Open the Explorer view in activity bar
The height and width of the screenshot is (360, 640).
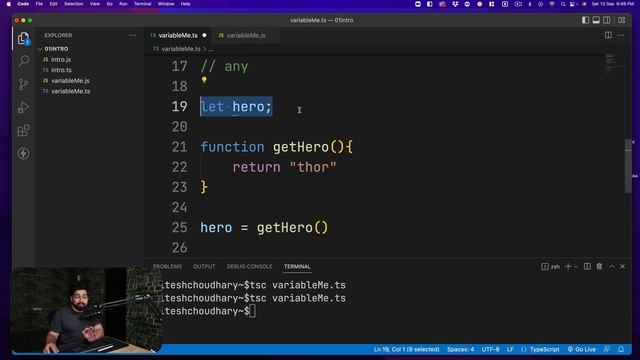24,39
